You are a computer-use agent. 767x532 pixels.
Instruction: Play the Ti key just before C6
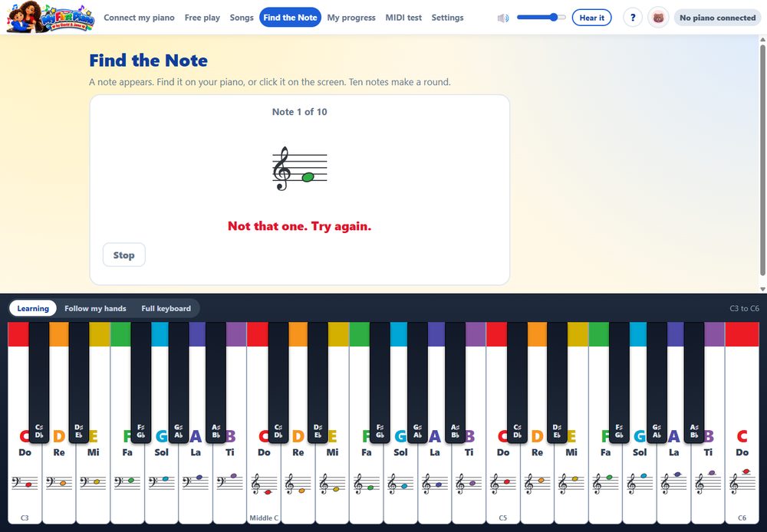click(x=708, y=481)
